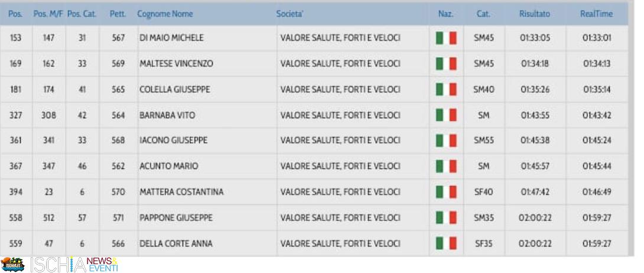Screen dimensions: 644x273
Task: Click the SF40 category cell
Action: [484, 192]
